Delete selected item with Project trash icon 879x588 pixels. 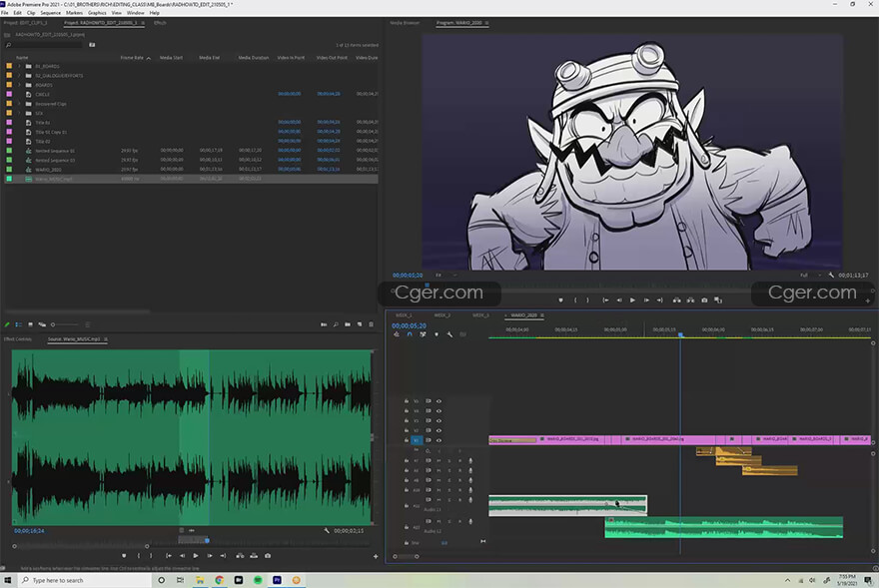coord(372,324)
